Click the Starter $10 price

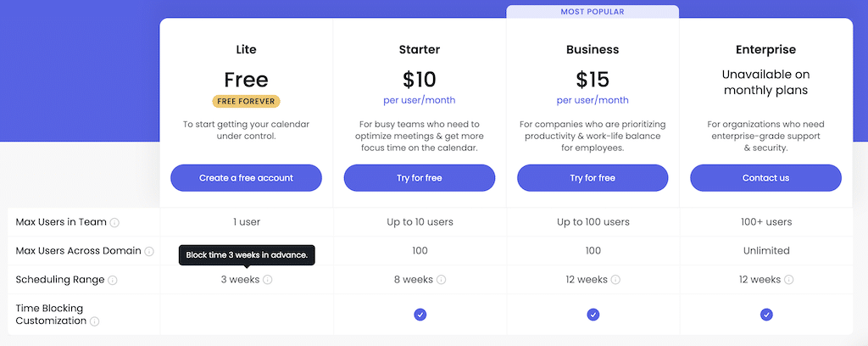pos(420,80)
